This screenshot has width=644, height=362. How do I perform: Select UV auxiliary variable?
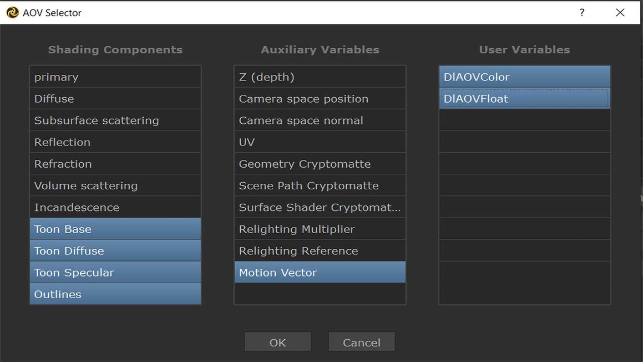tap(320, 142)
